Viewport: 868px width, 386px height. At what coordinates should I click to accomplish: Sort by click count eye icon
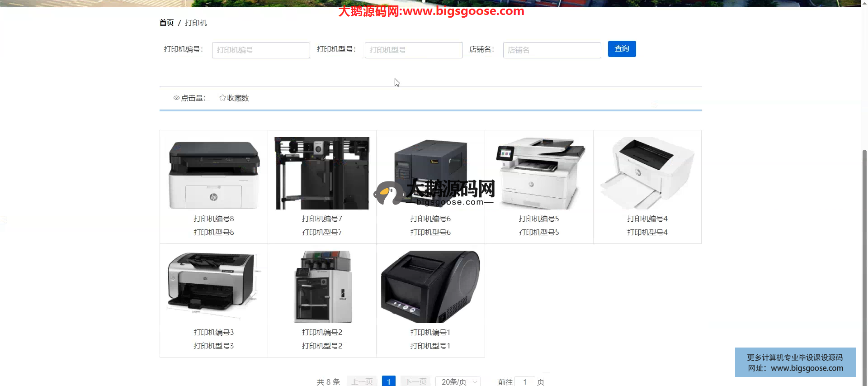176,98
